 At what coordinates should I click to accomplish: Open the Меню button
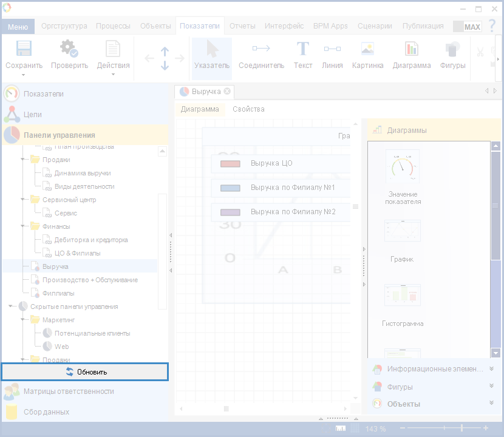click(18, 27)
